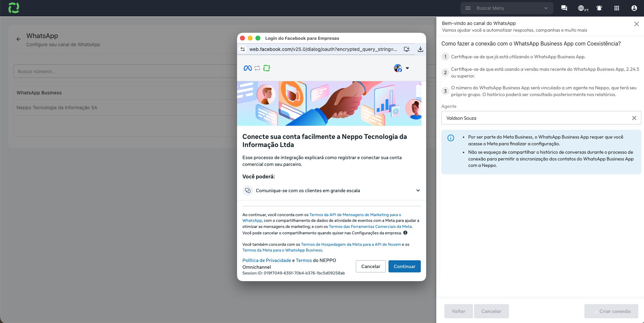
Task: Click Voltar button in side panel
Action: click(x=459, y=311)
